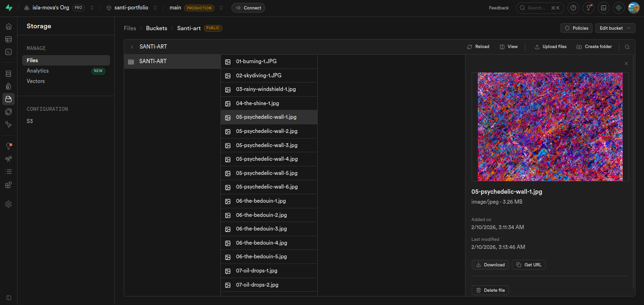Click the Upload files button
This screenshot has height=305, width=644.
(x=550, y=47)
